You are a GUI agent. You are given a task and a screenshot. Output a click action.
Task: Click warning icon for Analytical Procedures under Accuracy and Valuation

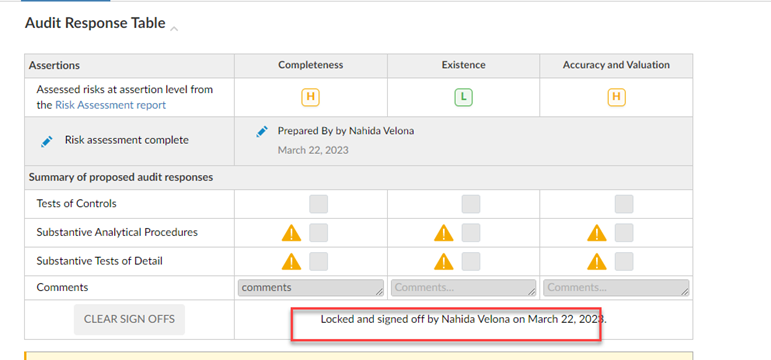point(597,233)
